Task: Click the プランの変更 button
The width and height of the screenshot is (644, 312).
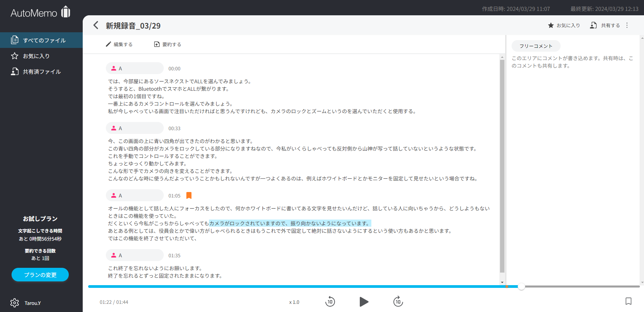Action: (x=40, y=275)
